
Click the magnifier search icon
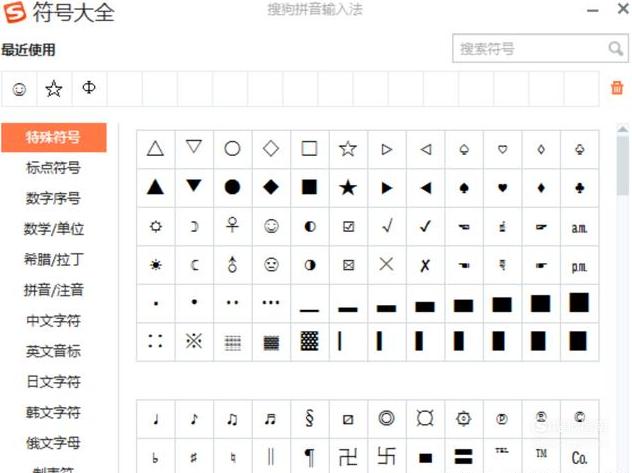[x=615, y=49]
